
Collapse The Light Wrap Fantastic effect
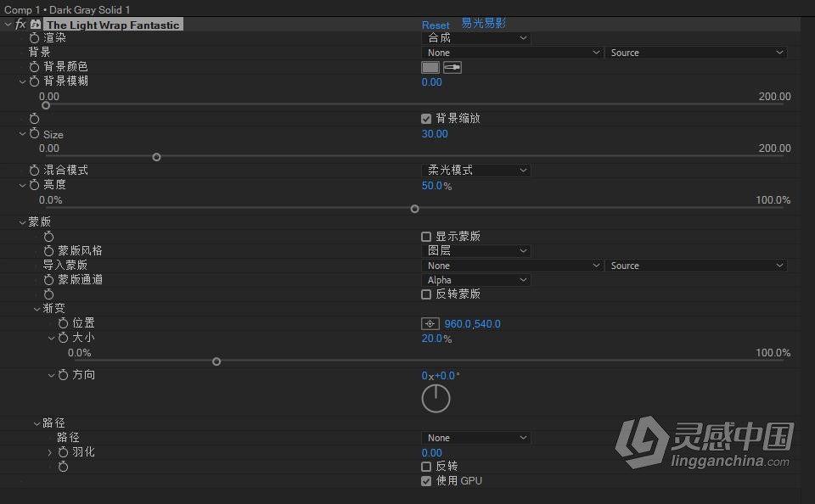[x=8, y=25]
